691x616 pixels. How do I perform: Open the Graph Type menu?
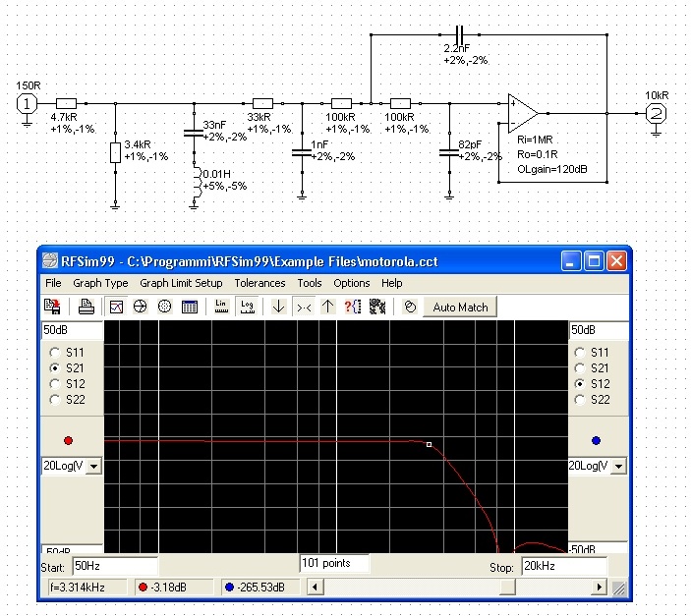[x=101, y=283]
